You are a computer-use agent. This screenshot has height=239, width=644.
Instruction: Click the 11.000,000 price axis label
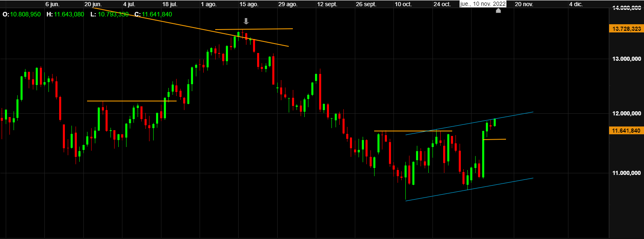pyautogui.click(x=626, y=173)
